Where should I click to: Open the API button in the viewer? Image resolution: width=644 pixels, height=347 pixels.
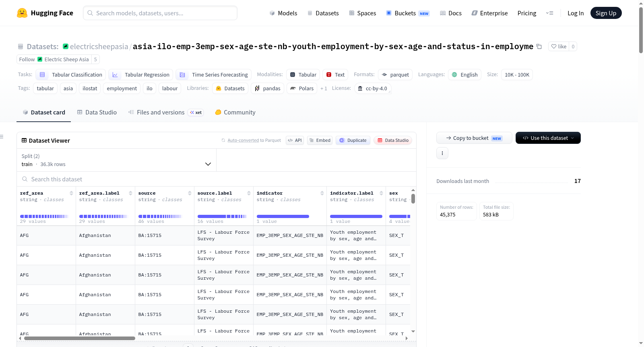pyautogui.click(x=295, y=140)
